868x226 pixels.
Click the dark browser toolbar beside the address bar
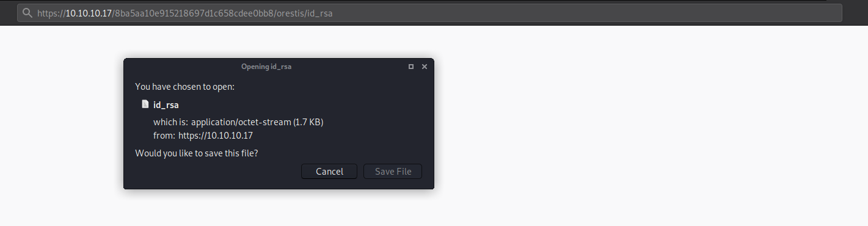click(x=855, y=13)
